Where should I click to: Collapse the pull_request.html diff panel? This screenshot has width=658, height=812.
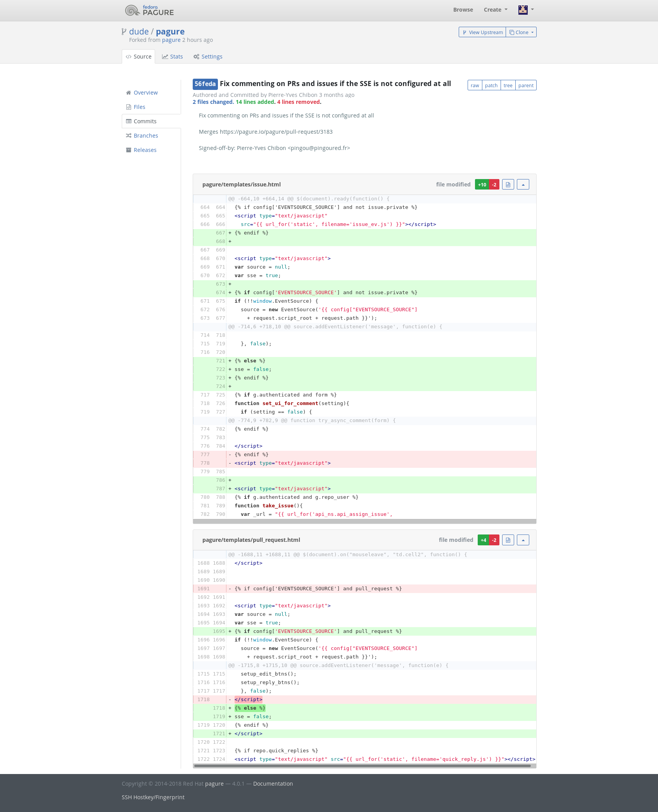(523, 540)
